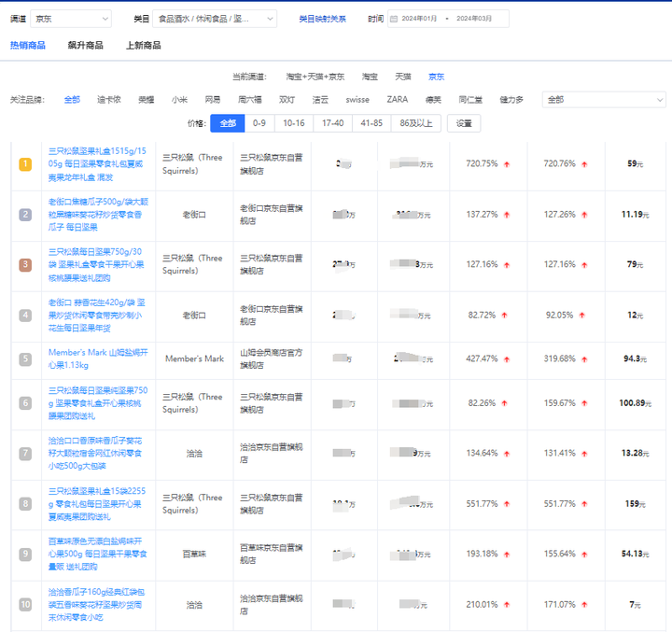Click the Member's Mark brand cell
The height and width of the screenshot is (632, 672).
coord(194,358)
